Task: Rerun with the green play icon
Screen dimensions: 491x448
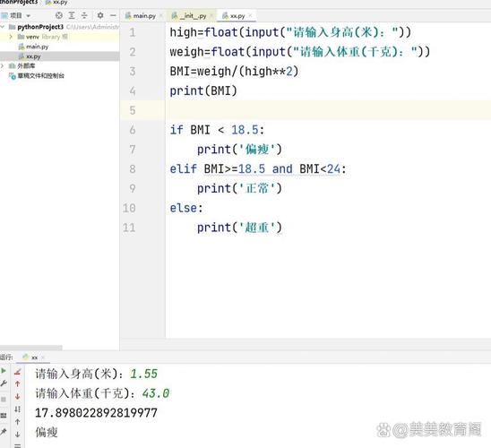Action: pos(4,371)
